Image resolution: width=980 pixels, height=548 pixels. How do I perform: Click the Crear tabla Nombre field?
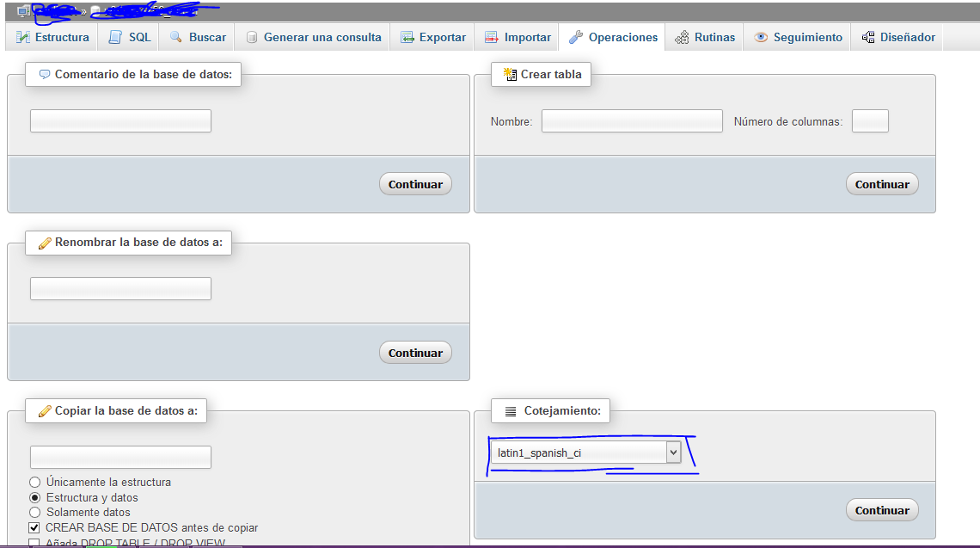click(x=632, y=121)
